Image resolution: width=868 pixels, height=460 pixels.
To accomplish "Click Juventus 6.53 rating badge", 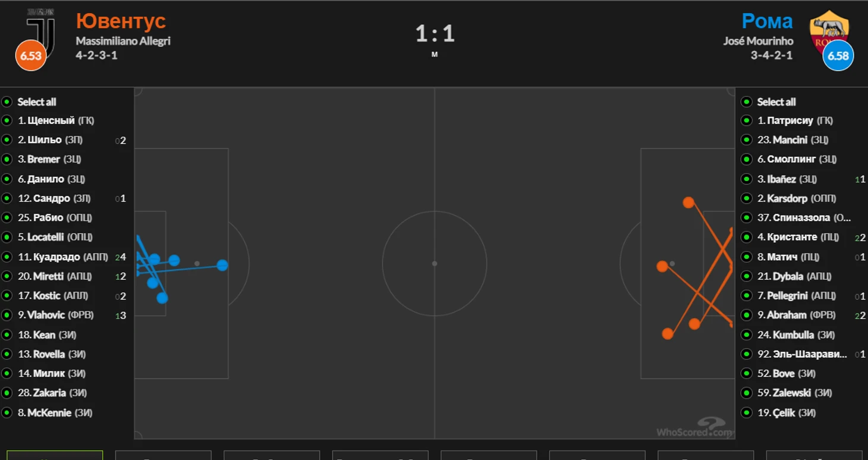I will [31, 55].
